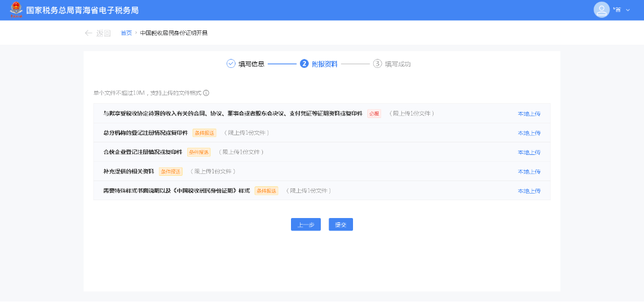644x308 pixels.
Task: Click 本地上传 for the special format written explanation row
Action: pyautogui.click(x=529, y=191)
